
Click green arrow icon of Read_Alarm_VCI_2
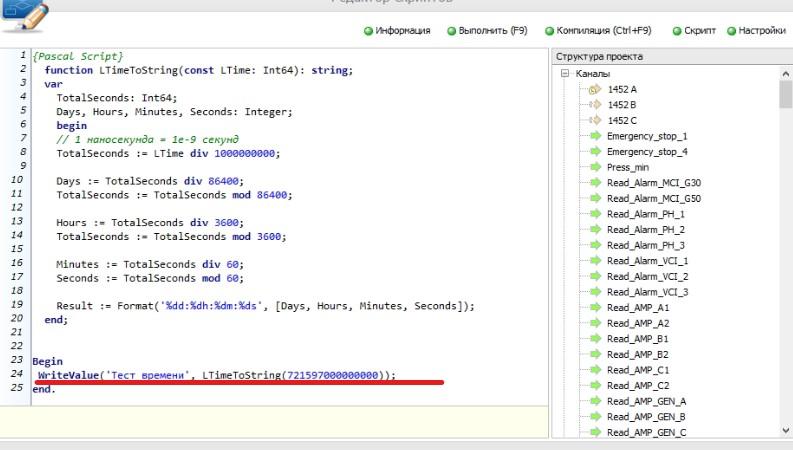(x=595, y=276)
